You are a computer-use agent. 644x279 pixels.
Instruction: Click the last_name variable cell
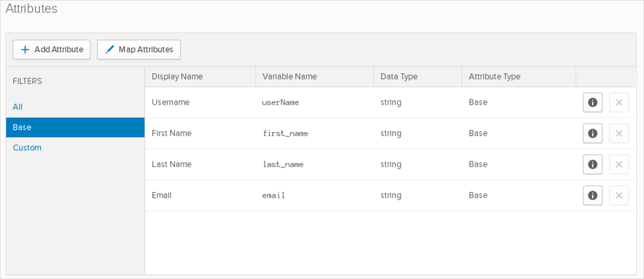(283, 164)
